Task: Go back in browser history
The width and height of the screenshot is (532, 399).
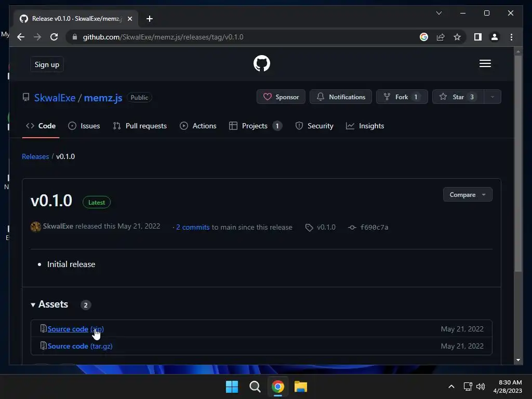Action: point(21,37)
